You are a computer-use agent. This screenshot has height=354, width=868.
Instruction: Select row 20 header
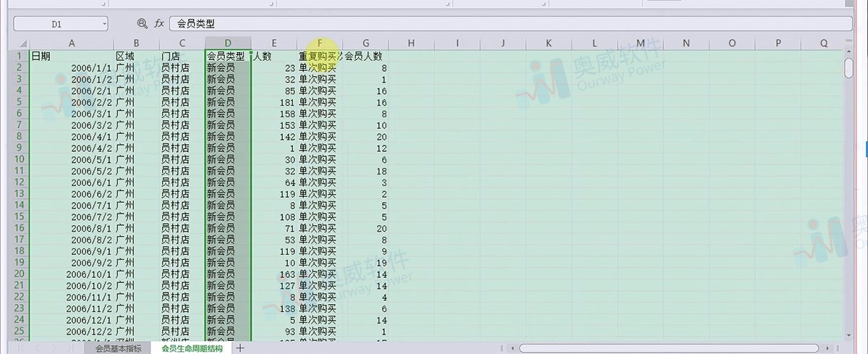[x=20, y=274]
